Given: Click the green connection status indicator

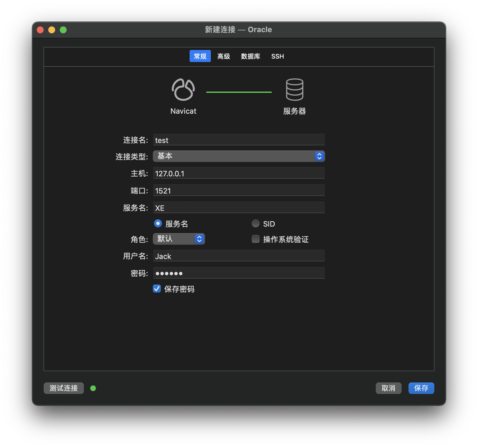Looking at the screenshot, I should pos(93,388).
